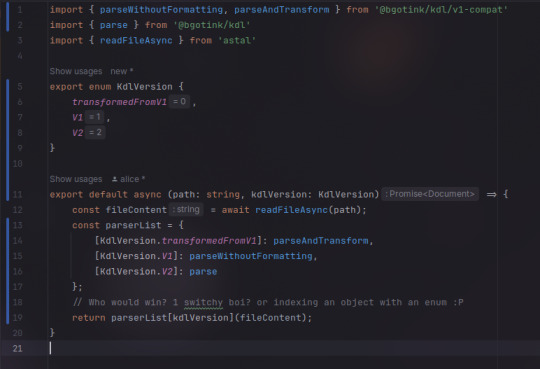The image size is (540, 369).
Task: Place cursor on the parserList declaration on line 13
Action: 133,225
